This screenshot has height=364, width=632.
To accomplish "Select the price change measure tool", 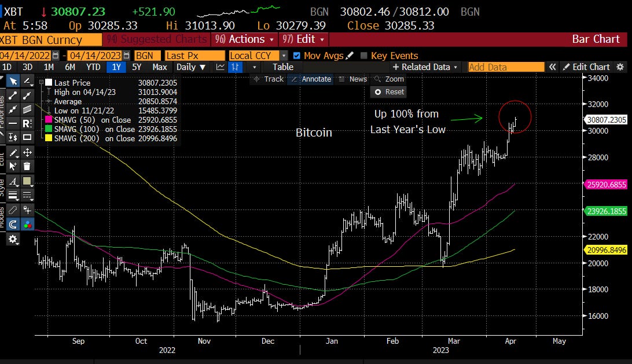I will point(13,137).
